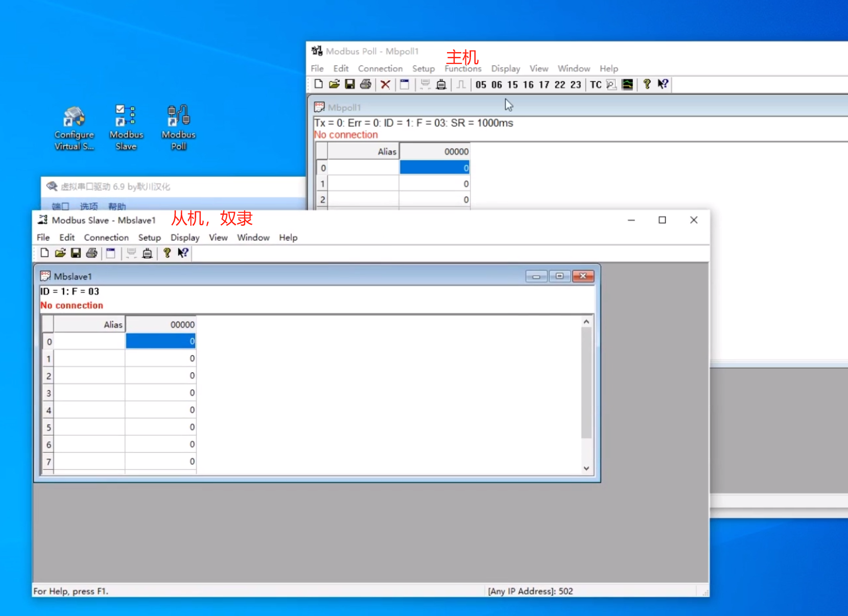
Task: Open About (question mark) in Modbus Slave toolbar
Action: (x=167, y=253)
